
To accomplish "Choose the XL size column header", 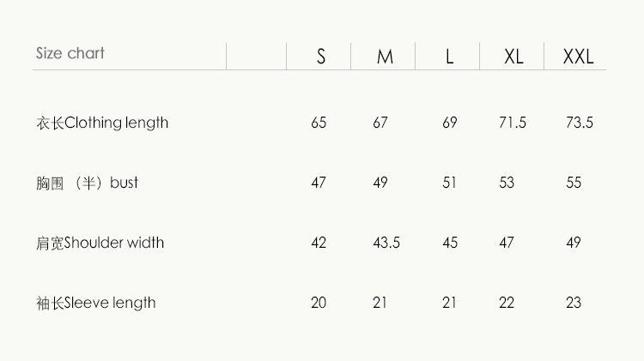I will [x=513, y=57].
